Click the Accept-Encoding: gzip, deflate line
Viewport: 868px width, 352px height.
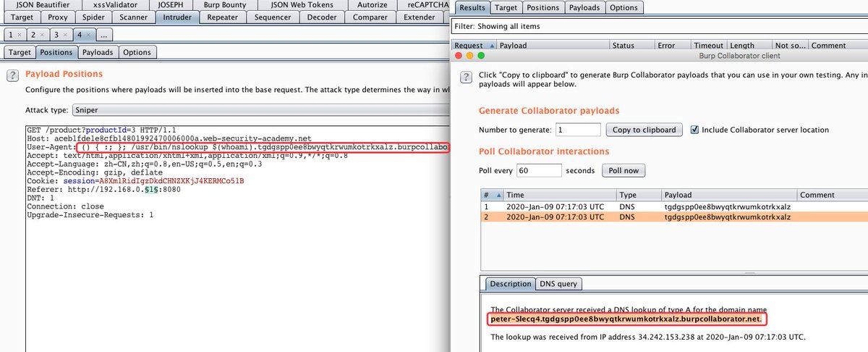(x=95, y=172)
